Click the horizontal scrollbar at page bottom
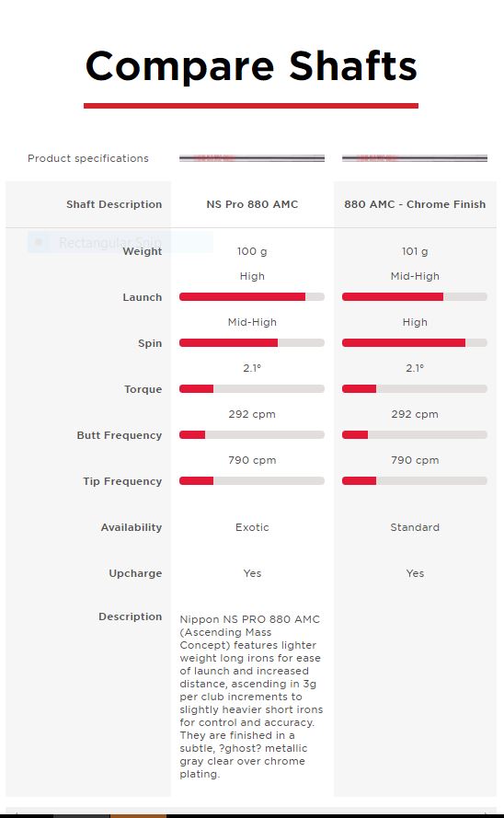504x818 pixels. tap(252, 812)
